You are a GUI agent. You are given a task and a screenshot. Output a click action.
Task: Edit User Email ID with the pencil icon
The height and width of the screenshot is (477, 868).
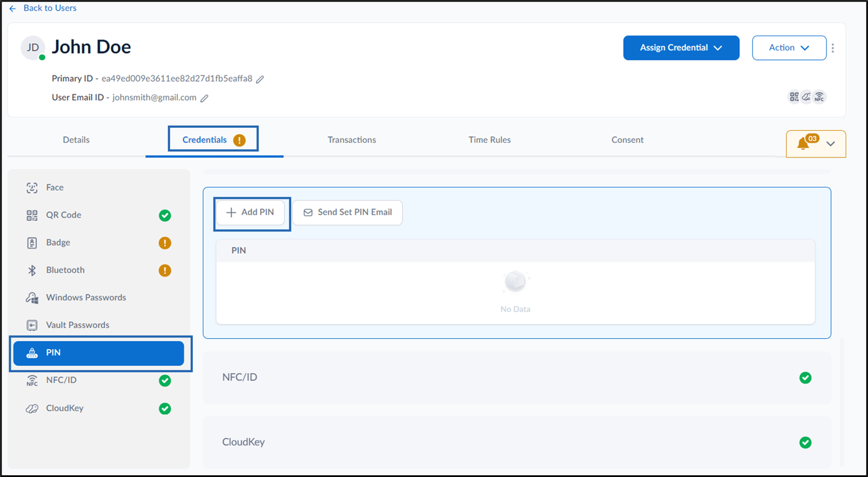204,98
